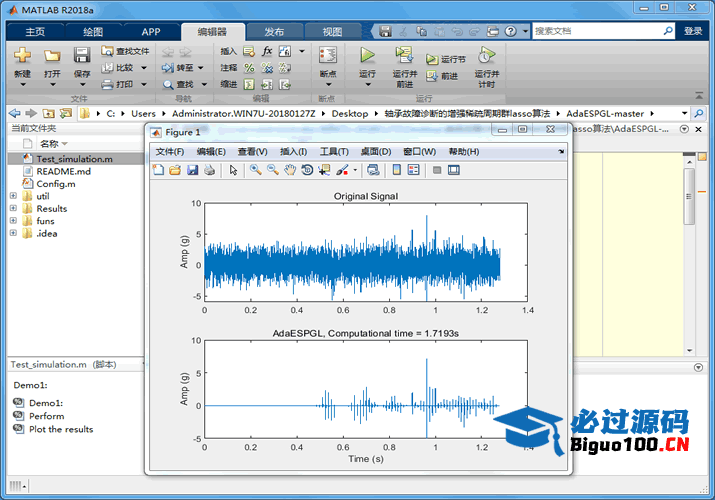The height and width of the screenshot is (500, 715).
Task: Click Run and Advance (运行并前进) icon
Action: [x=404, y=55]
